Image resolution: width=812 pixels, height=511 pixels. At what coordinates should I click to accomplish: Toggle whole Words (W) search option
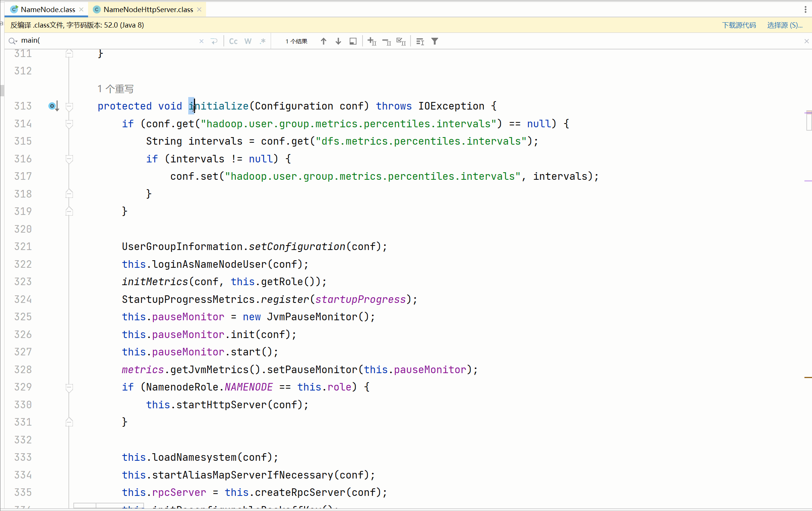(x=248, y=41)
